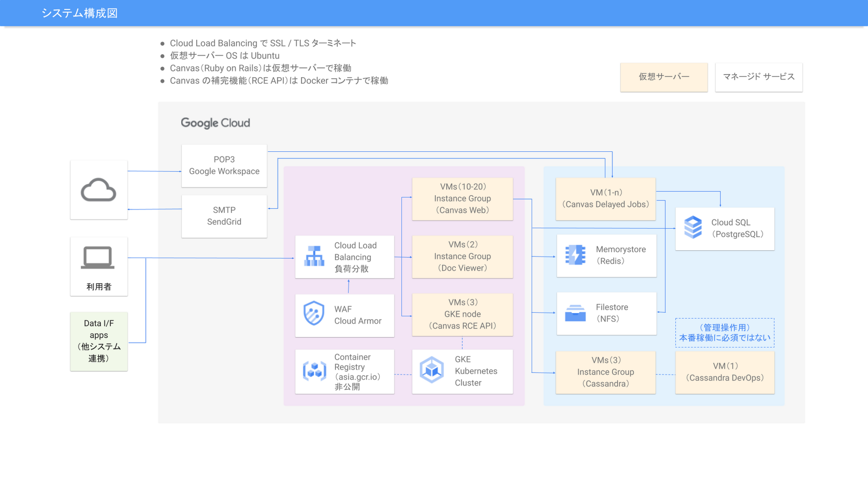Select VMs(3) Cassandra instance group box

tap(606, 372)
